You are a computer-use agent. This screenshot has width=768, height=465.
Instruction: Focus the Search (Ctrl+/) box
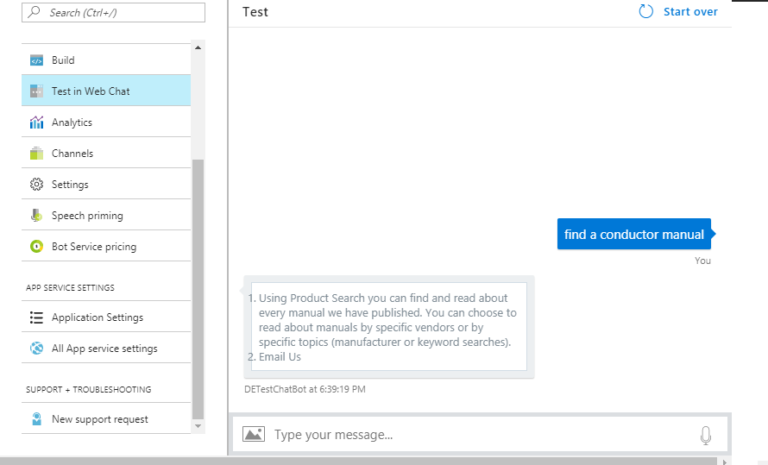tap(115, 13)
